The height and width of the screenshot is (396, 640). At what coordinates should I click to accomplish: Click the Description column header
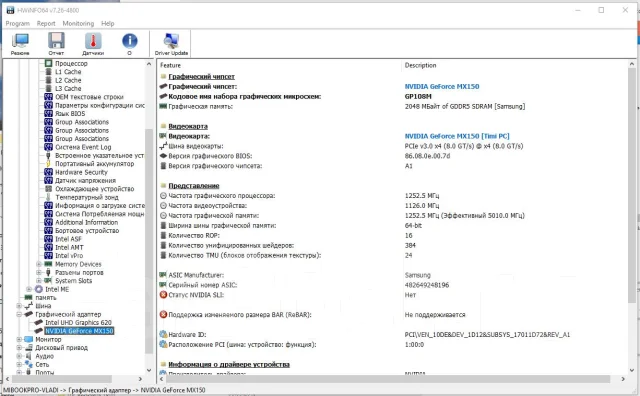(x=420, y=65)
